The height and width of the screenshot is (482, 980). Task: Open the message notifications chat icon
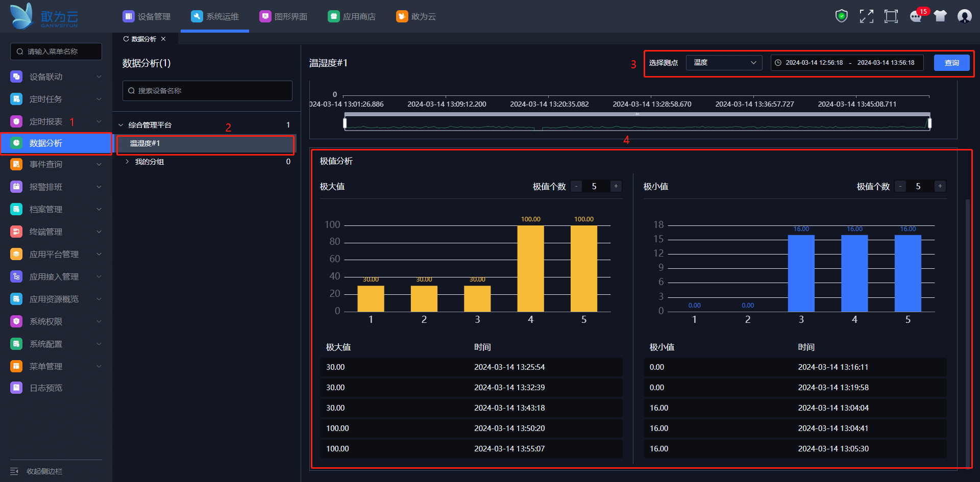coord(916,17)
